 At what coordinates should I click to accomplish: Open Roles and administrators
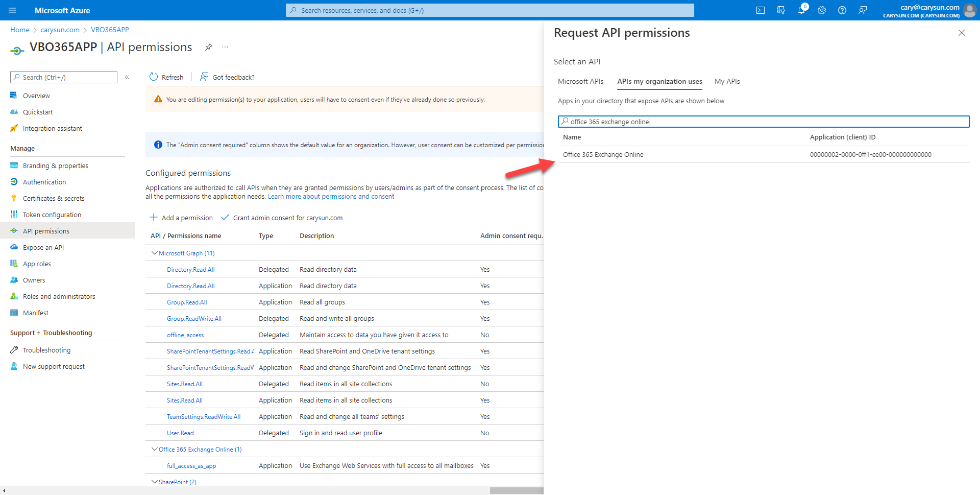click(59, 296)
